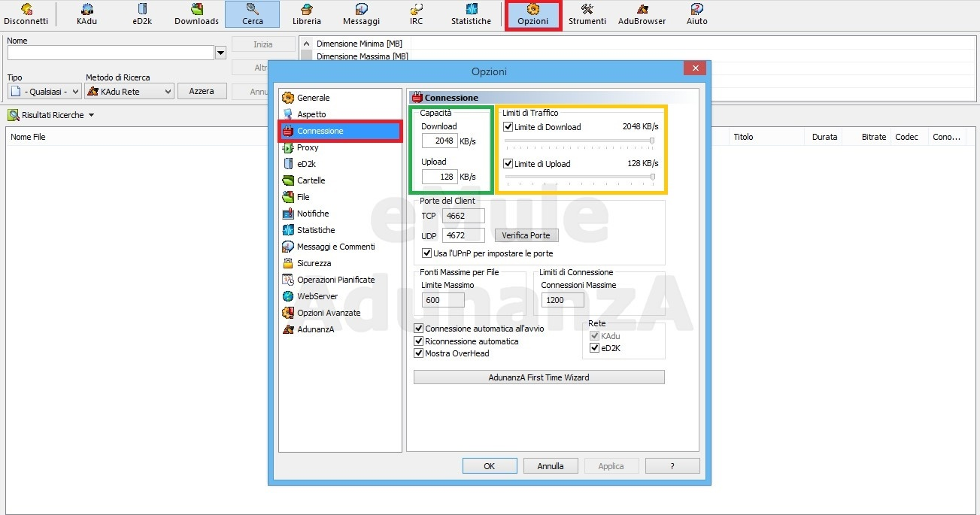Toggle the KAdu network checkbox

point(594,336)
